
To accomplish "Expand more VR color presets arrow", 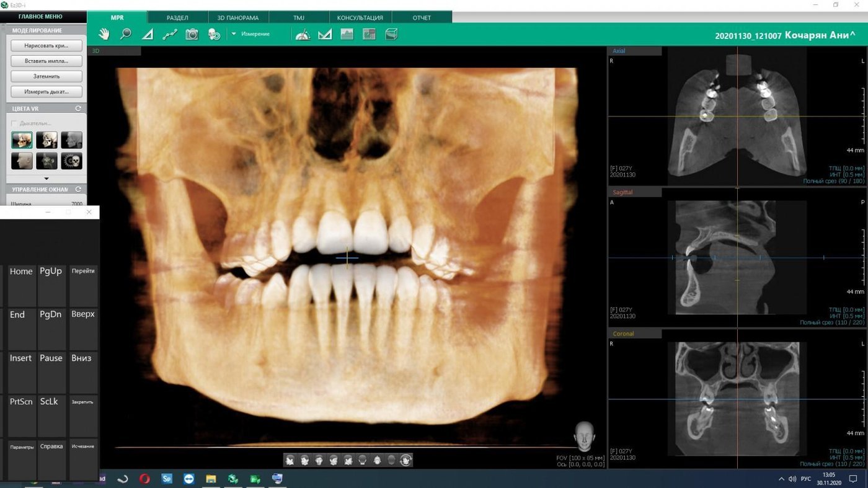I will click(46, 178).
